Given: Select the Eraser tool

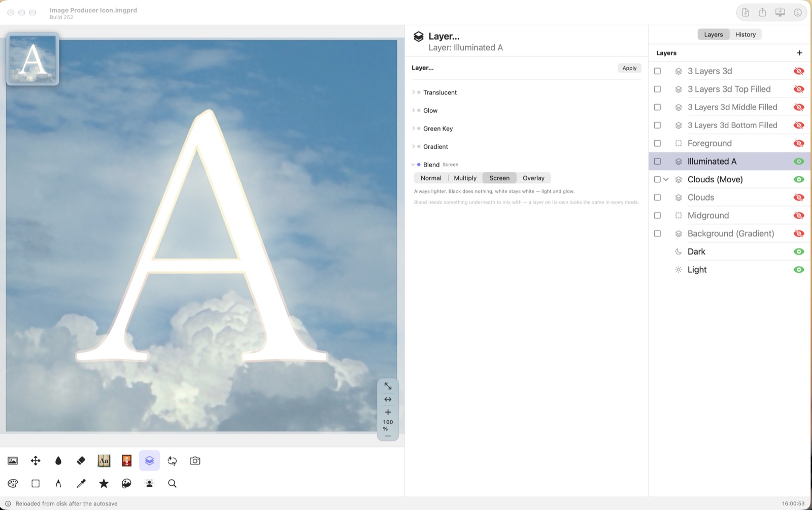Looking at the screenshot, I should [81, 461].
